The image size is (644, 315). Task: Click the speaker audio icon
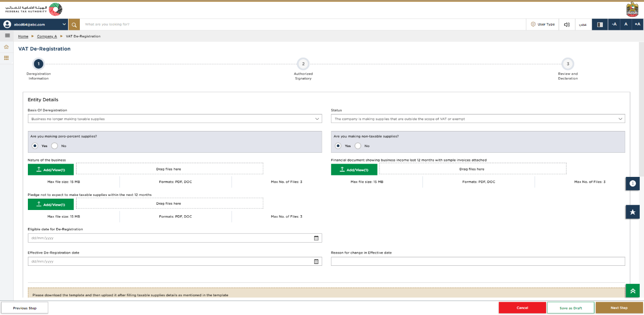point(567,24)
